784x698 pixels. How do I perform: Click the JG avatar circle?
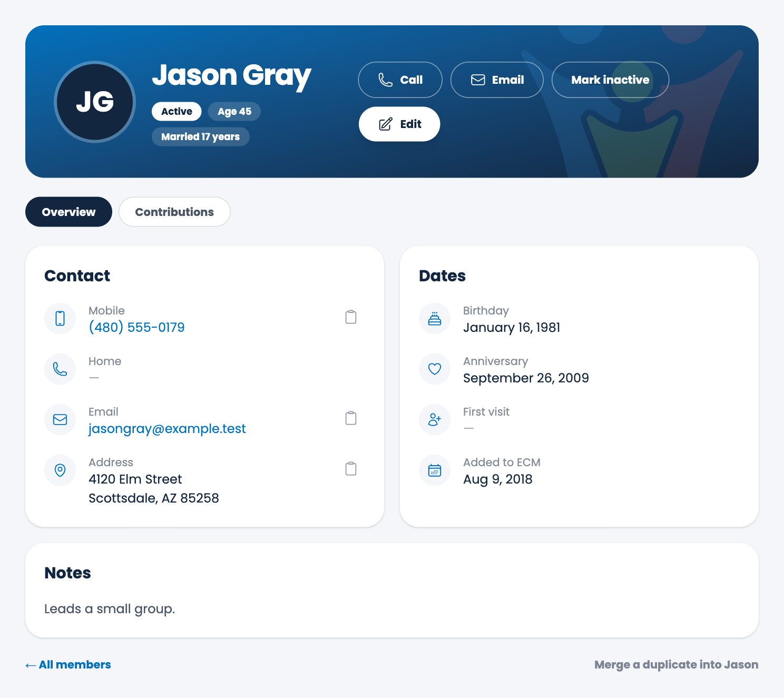point(95,102)
